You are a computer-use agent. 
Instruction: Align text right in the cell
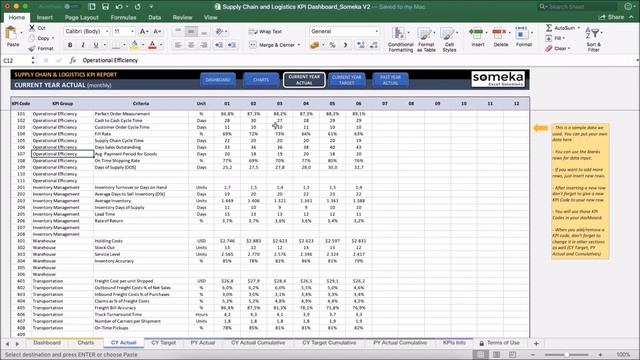[x=204, y=45]
